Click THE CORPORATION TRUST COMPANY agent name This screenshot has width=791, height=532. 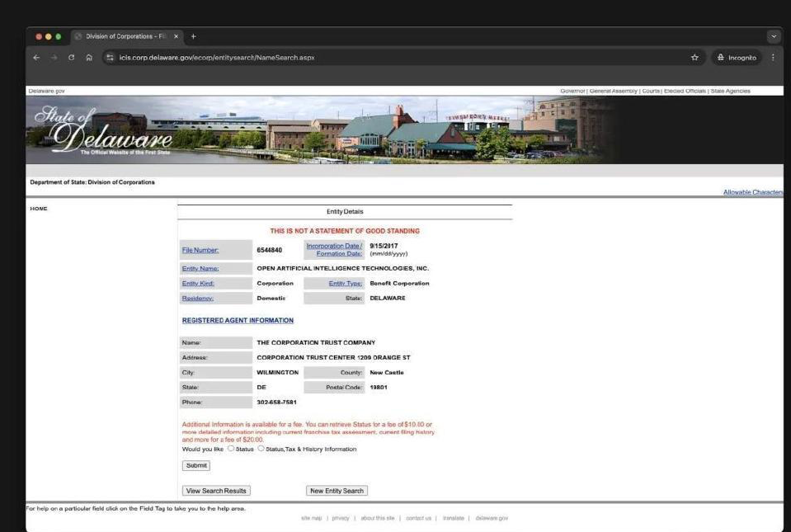tap(316, 342)
